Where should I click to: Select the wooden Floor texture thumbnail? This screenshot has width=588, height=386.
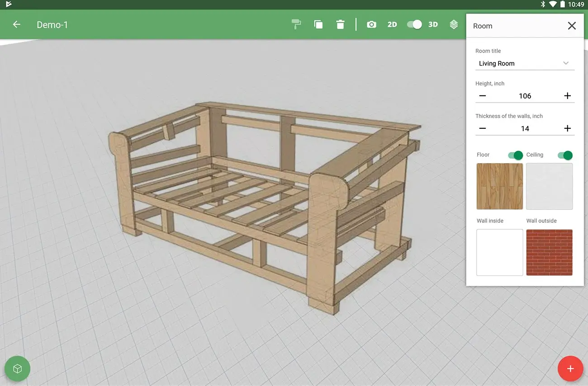(499, 186)
